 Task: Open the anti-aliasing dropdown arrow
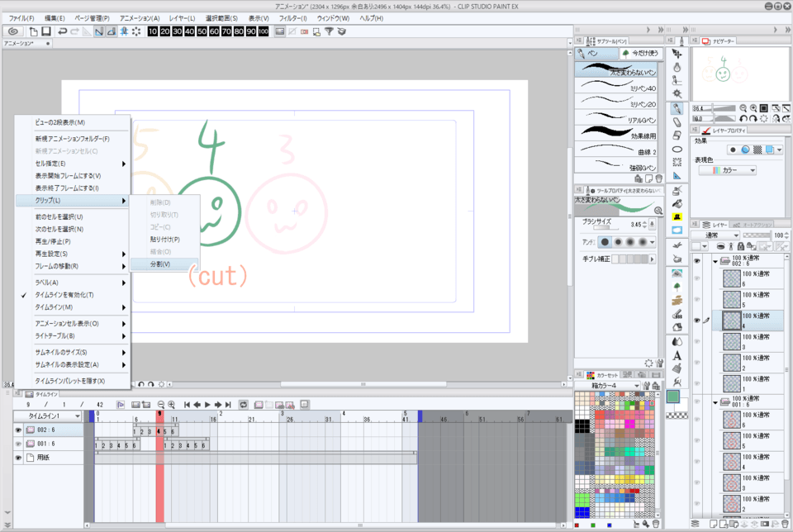click(652, 242)
